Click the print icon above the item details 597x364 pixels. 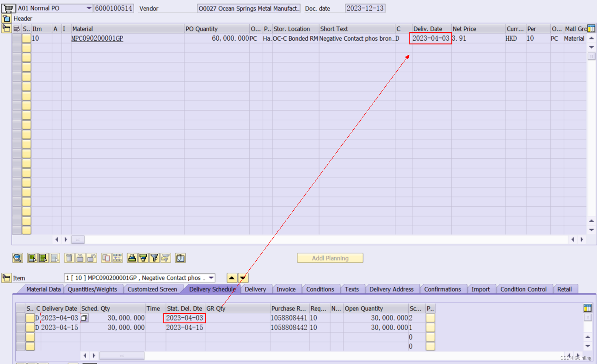pyautogui.click(x=132, y=258)
